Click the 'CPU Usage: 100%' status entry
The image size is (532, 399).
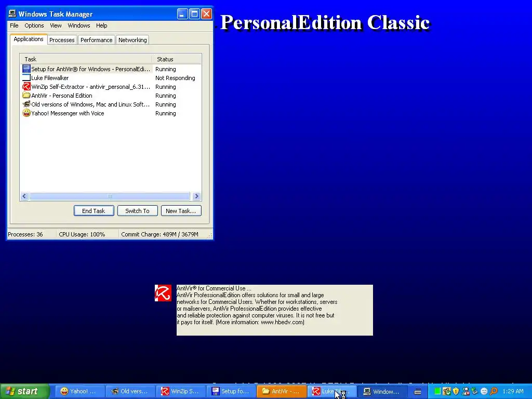click(82, 234)
